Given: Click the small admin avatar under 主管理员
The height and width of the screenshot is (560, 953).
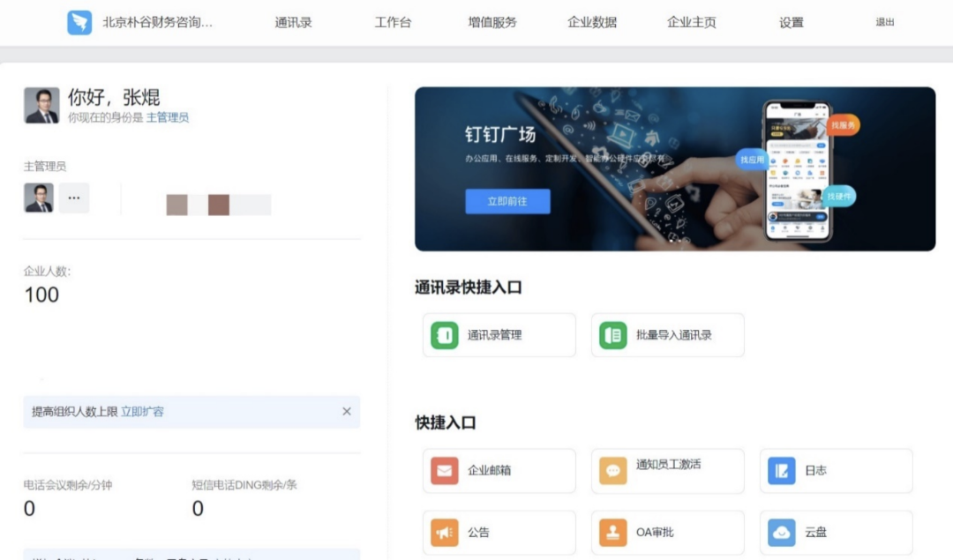Looking at the screenshot, I should click(38, 198).
